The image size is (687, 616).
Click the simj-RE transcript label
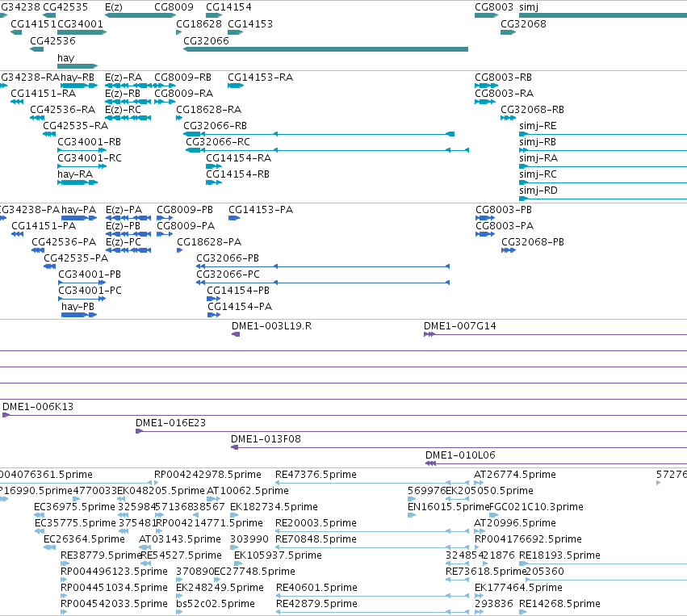coord(538,126)
